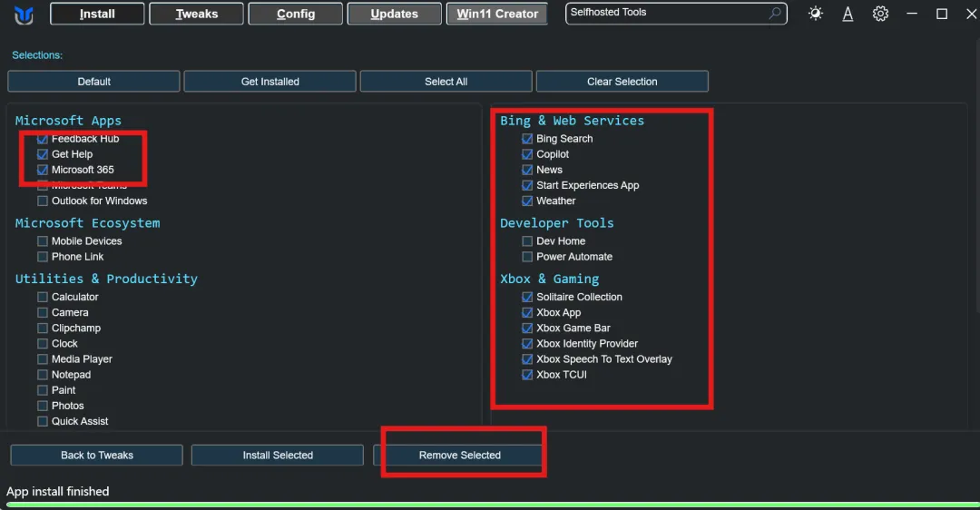The height and width of the screenshot is (510, 980).
Task: Check the Photos checkbox
Action: pyautogui.click(x=43, y=406)
